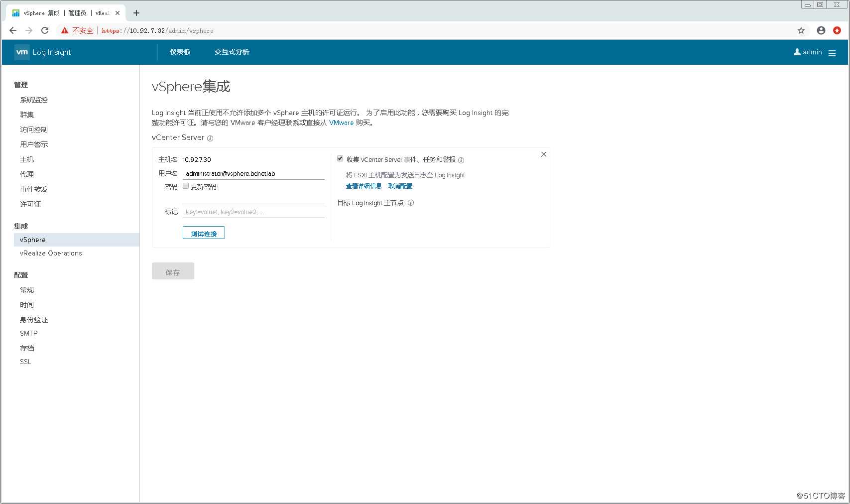Open 存档 configuration page
This screenshot has height=504, width=850.
pyautogui.click(x=27, y=348)
